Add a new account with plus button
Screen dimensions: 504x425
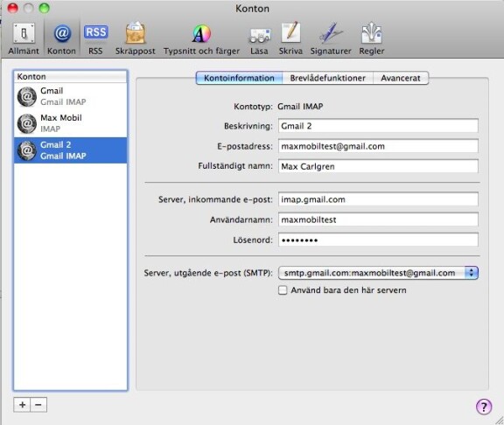pyautogui.click(x=22, y=404)
